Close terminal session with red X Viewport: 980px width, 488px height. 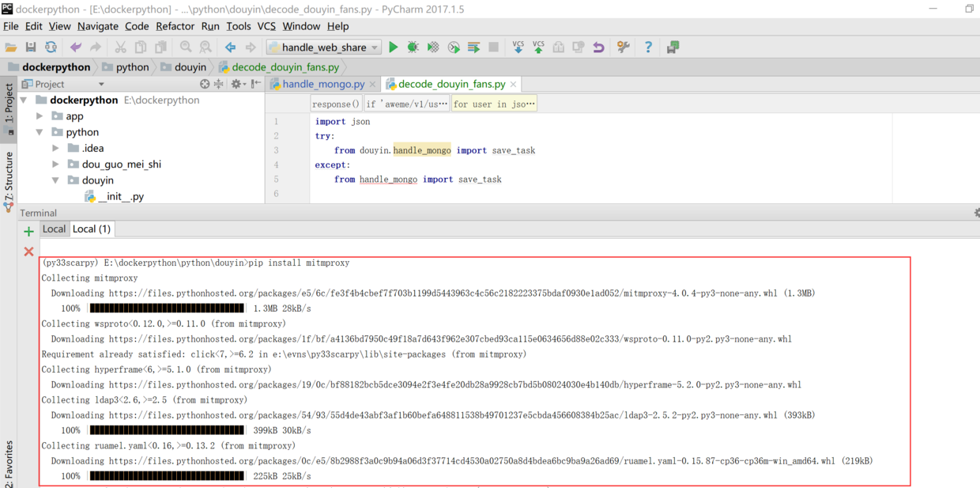click(x=28, y=252)
